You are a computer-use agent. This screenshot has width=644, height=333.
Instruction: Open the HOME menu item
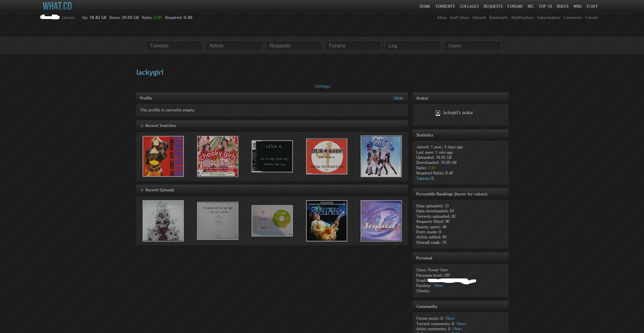tap(425, 6)
